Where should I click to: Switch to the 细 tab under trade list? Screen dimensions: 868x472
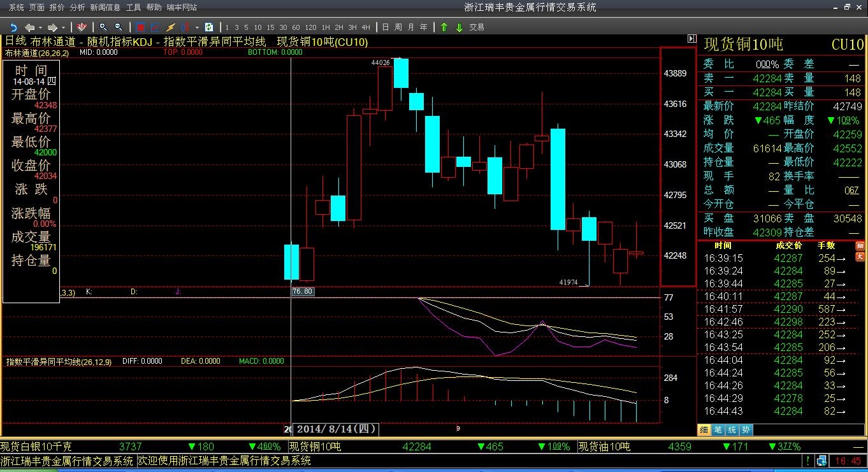pyautogui.click(x=704, y=429)
